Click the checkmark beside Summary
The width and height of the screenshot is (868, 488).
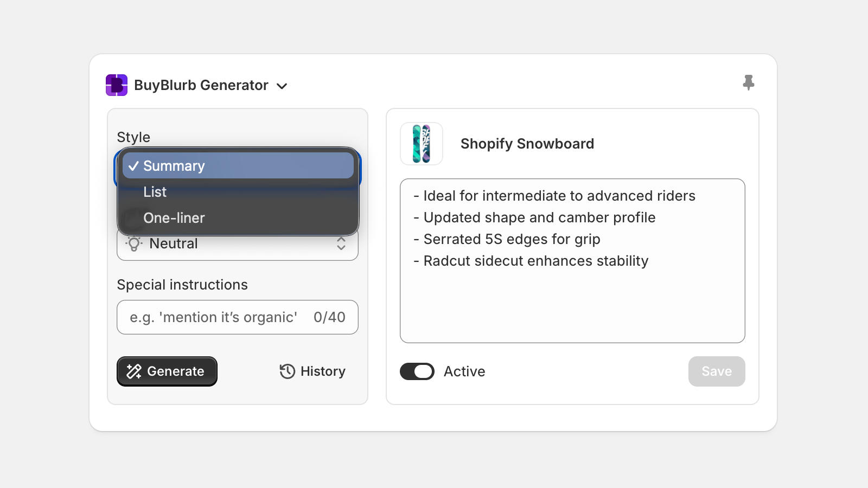pyautogui.click(x=133, y=166)
